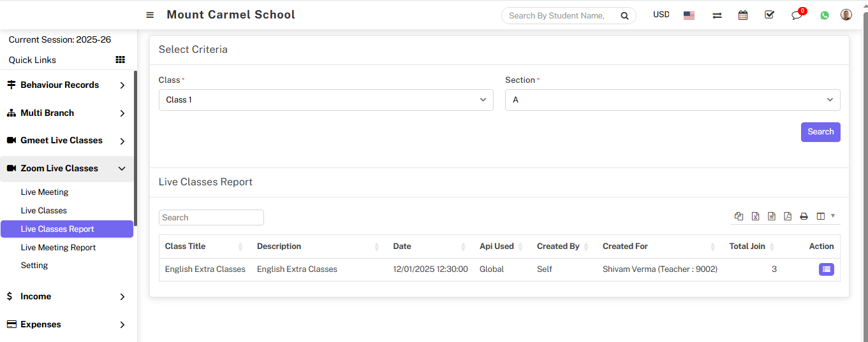Sort by Api Used column

tap(501, 246)
